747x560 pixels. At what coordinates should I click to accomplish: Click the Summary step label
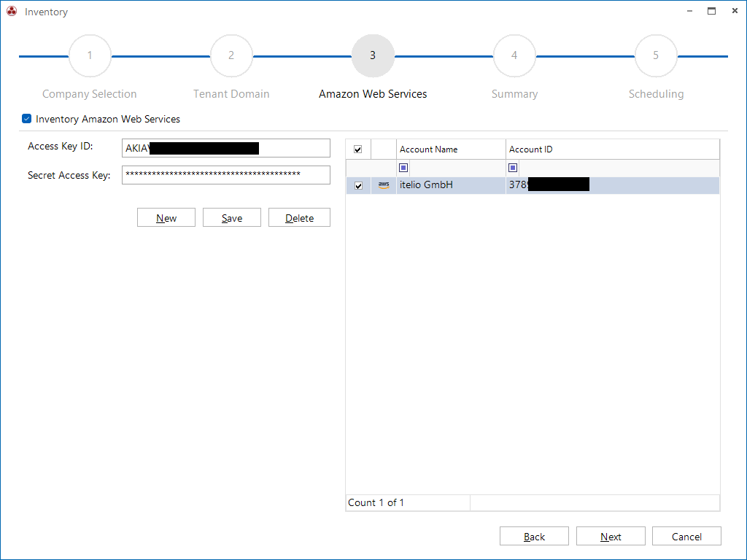pyautogui.click(x=514, y=94)
